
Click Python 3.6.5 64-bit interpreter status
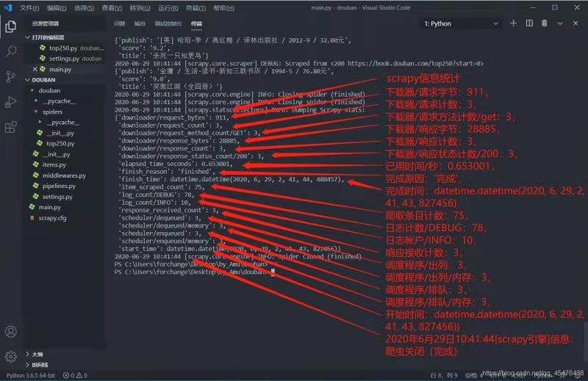click(30, 375)
